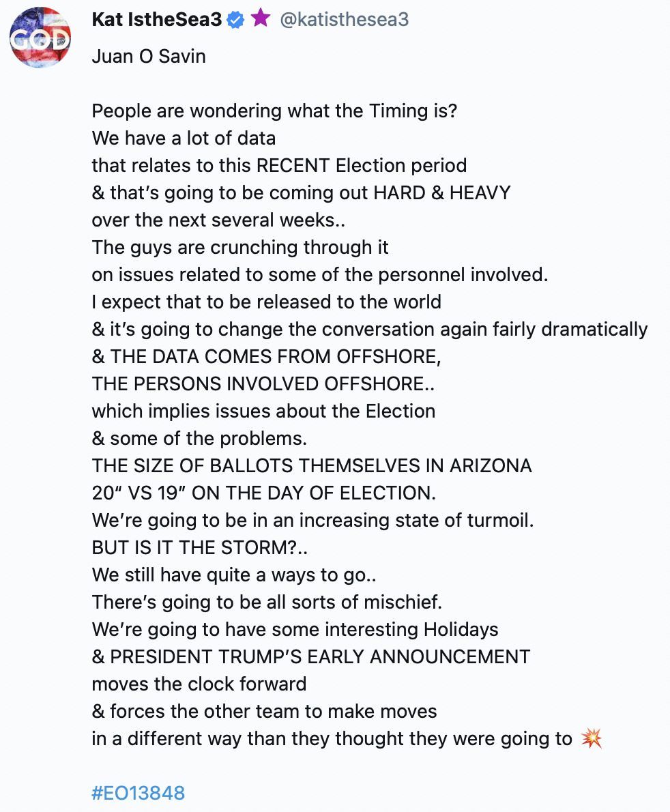Click the "interesting Holidays" sentence

[x=295, y=629]
